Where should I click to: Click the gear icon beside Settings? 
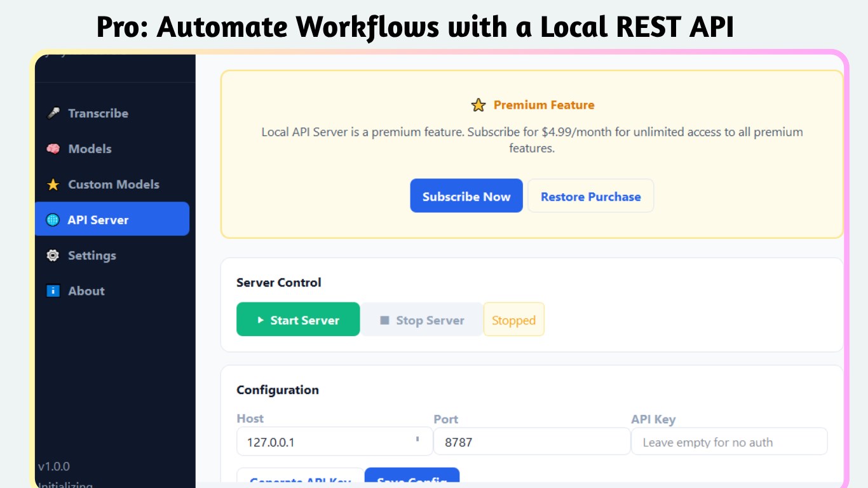point(53,255)
